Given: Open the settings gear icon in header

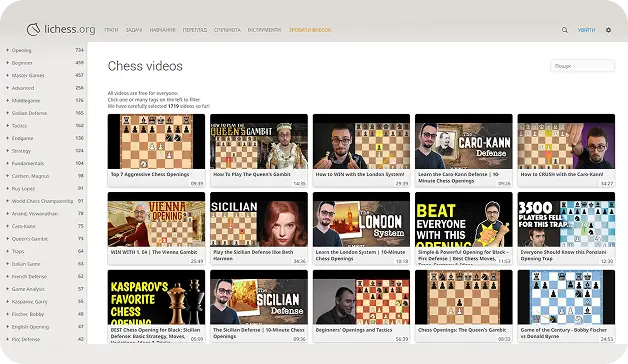Looking at the screenshot, I should tap(608, 30).
